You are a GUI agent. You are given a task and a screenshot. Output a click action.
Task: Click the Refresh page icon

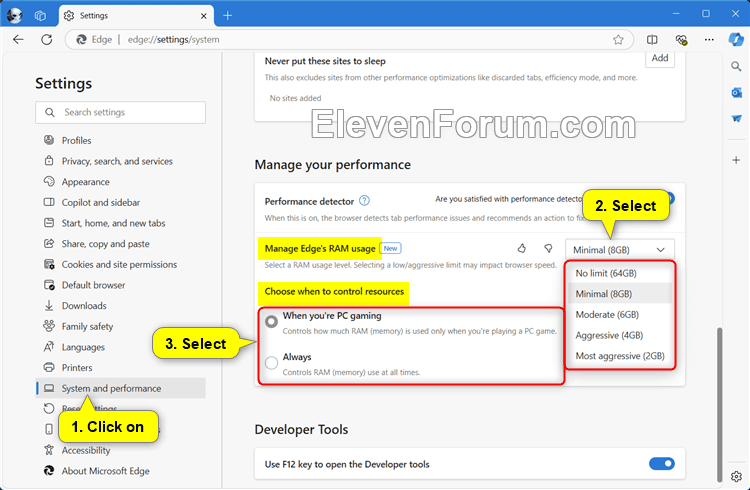tap(46, 40)
